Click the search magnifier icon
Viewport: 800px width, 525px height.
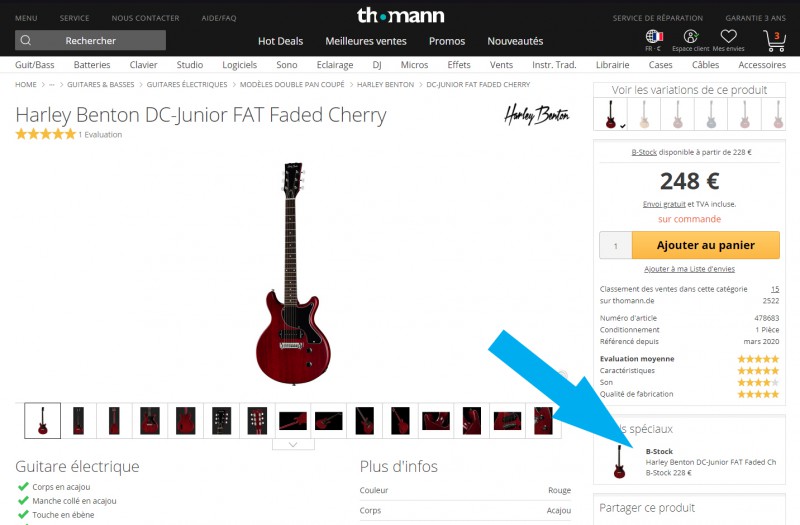[26, 40]
